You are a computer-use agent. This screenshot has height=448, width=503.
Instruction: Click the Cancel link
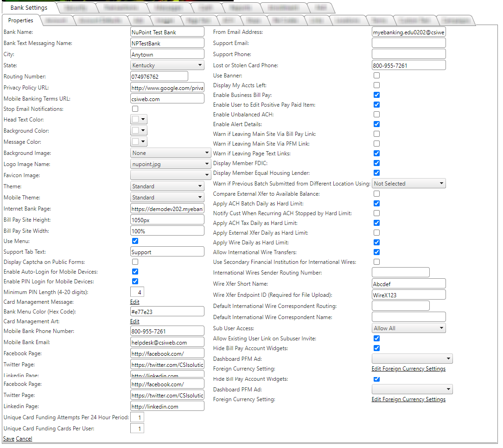click(24, 439)
